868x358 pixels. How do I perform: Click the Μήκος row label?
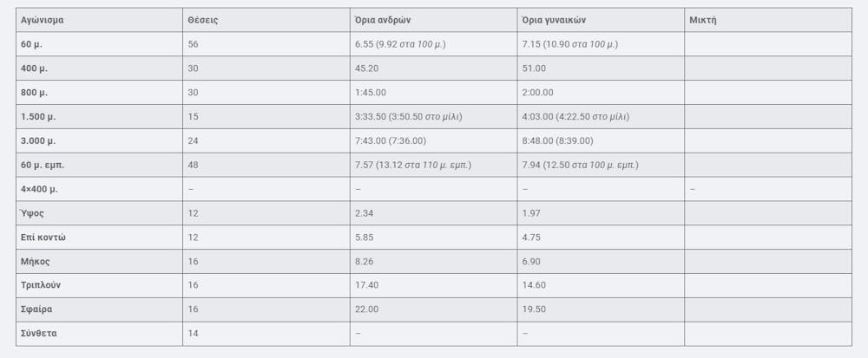click(36, 261)
